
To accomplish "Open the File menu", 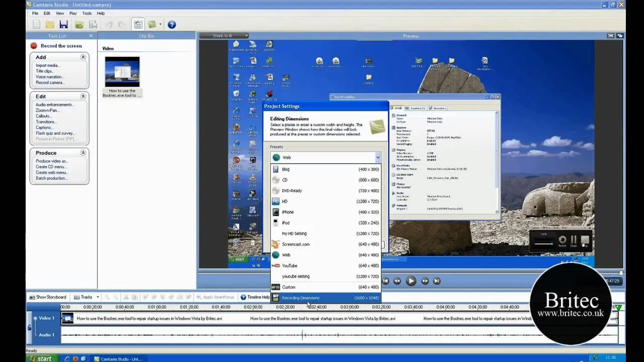I will coord(35,13).
